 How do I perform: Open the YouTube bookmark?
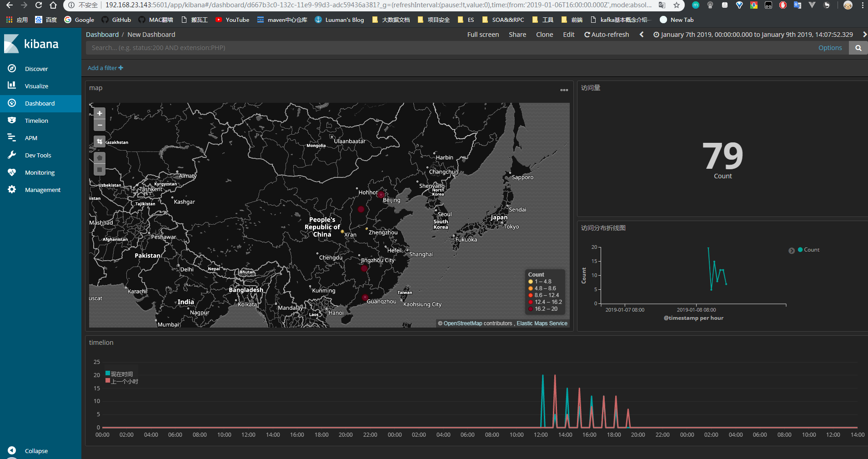[232, 20]
